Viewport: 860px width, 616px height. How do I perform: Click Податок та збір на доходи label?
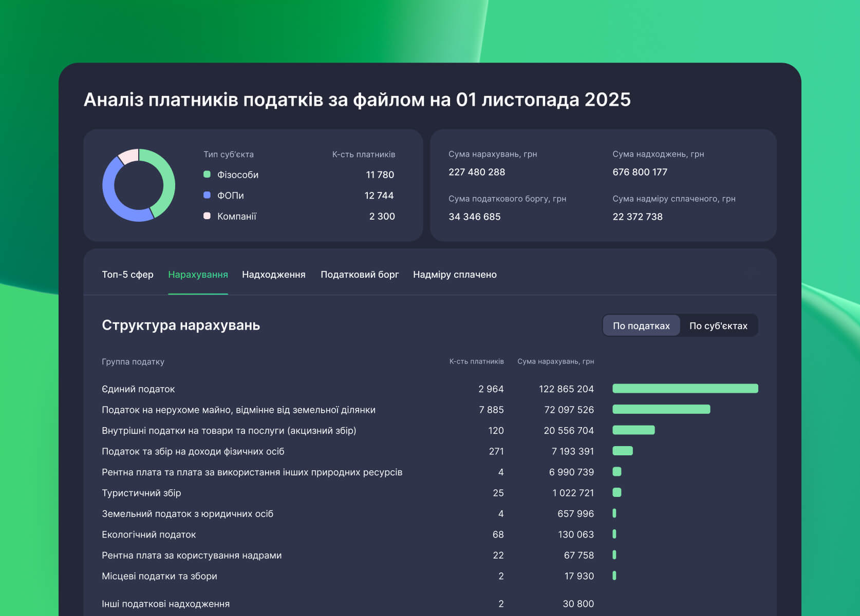coord(193,451)
